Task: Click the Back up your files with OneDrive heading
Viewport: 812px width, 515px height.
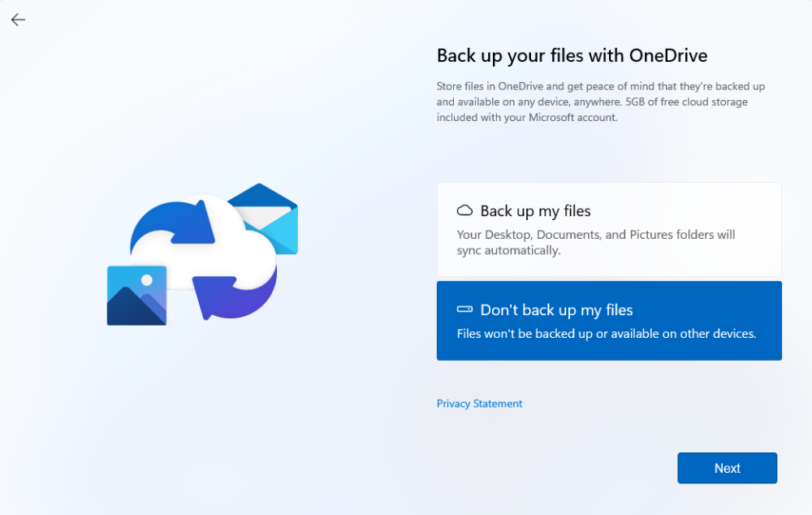Action: pyautogui.click(x=572, y=55)
